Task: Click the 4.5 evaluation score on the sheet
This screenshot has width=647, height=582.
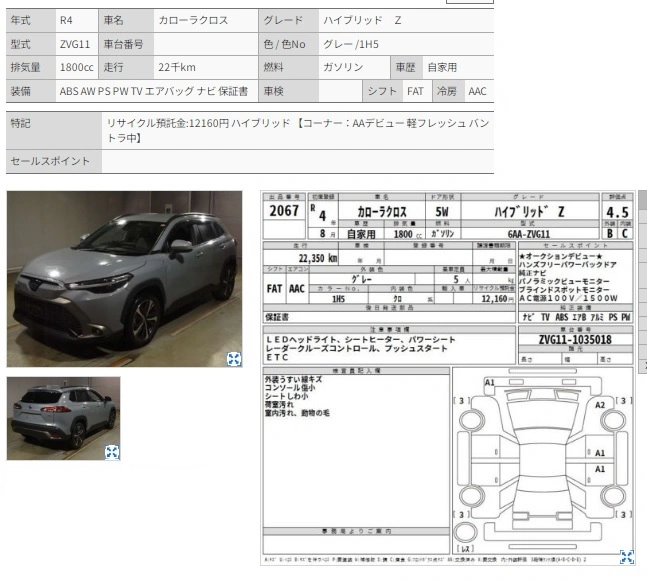Action: click(x=617, y=212)
